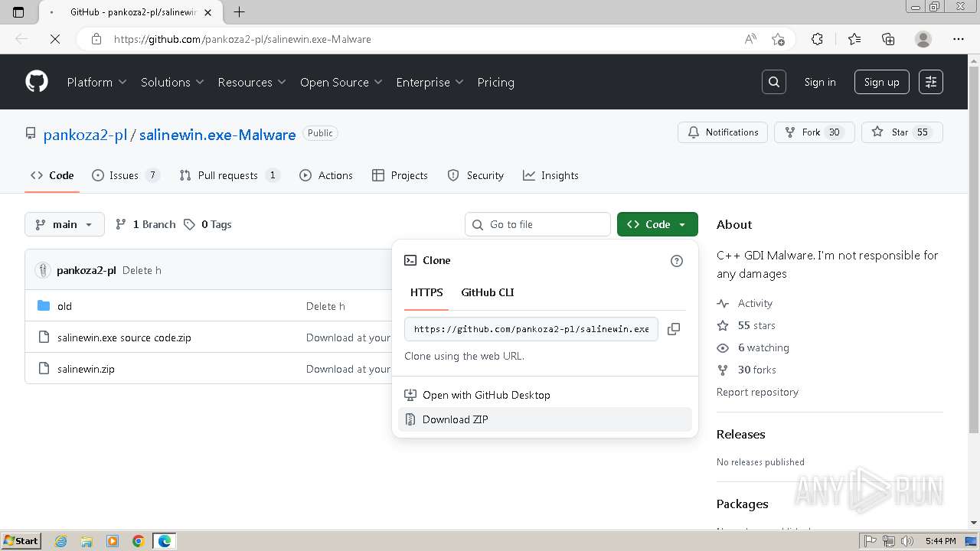Image resolution: width=980 pixels, height=551 pixels.
Task: Click the browser Favorites star icon
Action: click(854, 39)
